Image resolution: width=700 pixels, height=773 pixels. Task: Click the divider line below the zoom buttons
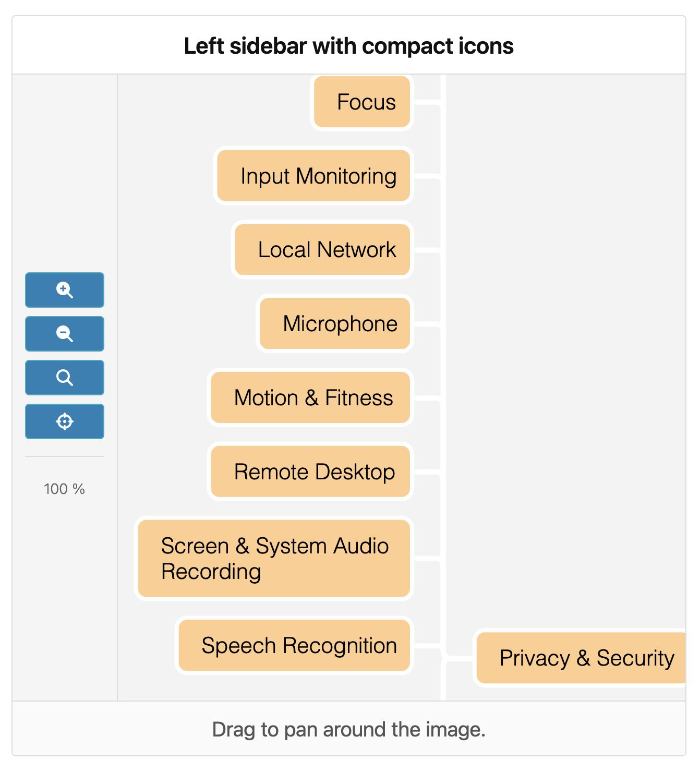pyautogui.click(x=65, y=457)
